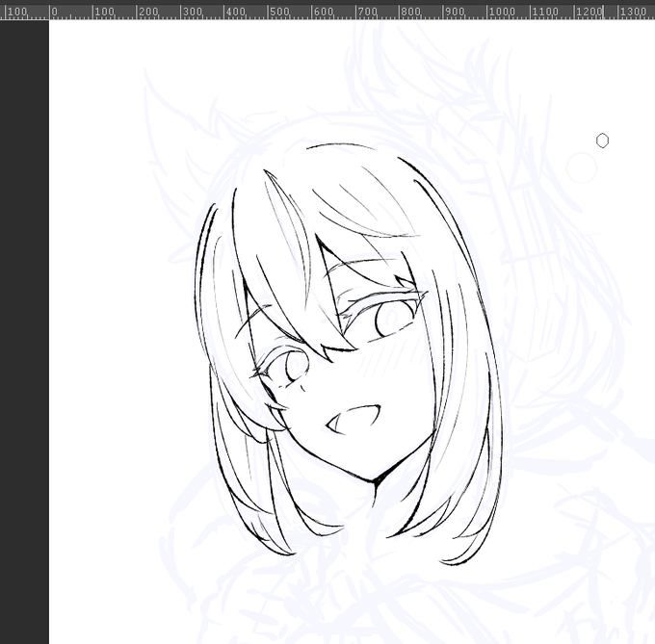Viewport: 655px width, 644px height.
Task: Click the faint sketched circle on the canvas
Action: (x=582, y=167)
